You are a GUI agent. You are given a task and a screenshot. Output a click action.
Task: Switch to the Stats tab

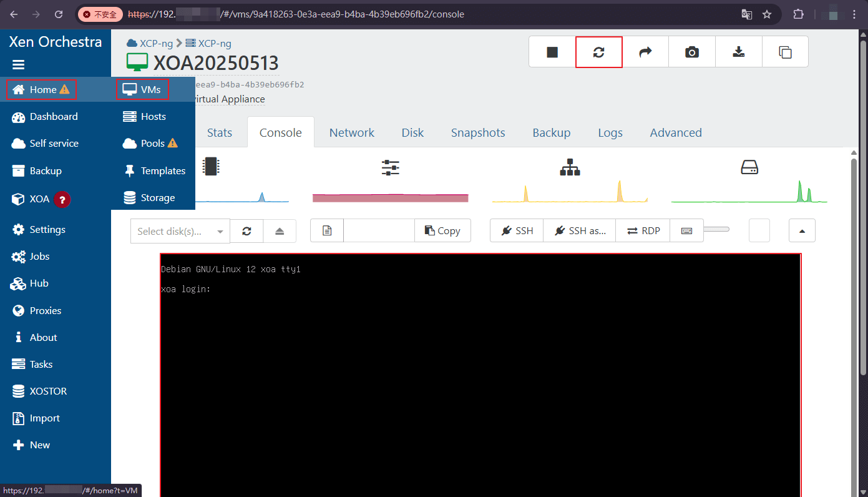click(220, 132)
